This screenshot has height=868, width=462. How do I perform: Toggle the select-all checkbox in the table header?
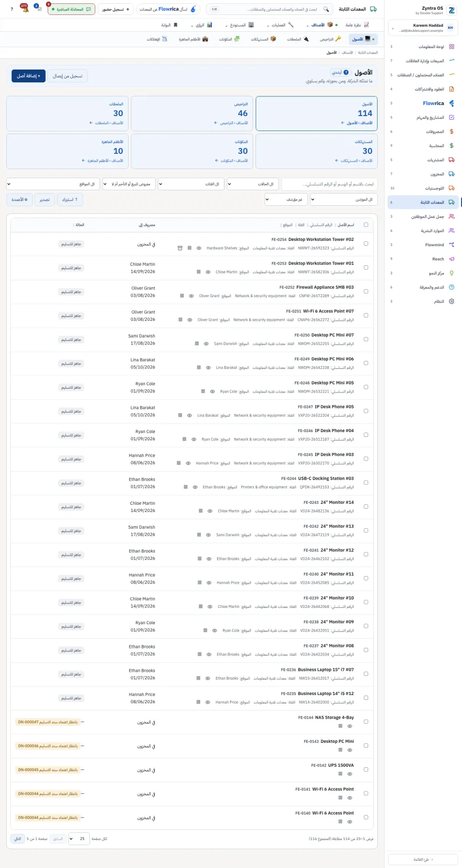tap(366, 225)
